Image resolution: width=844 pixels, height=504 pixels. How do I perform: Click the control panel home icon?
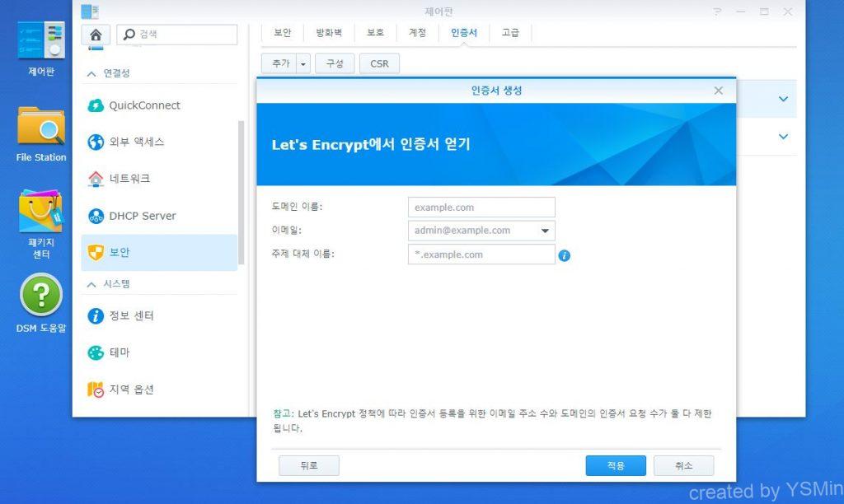96,35
